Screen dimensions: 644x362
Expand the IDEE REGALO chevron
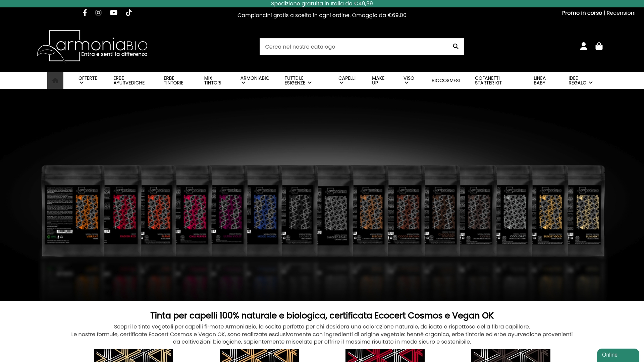[x=591, y=83]
